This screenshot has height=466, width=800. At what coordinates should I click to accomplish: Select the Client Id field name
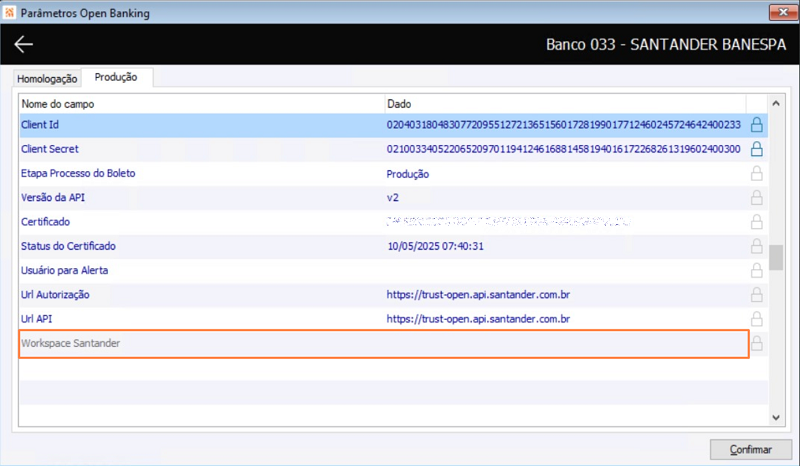pyautogui.click(x=40, y=125)
